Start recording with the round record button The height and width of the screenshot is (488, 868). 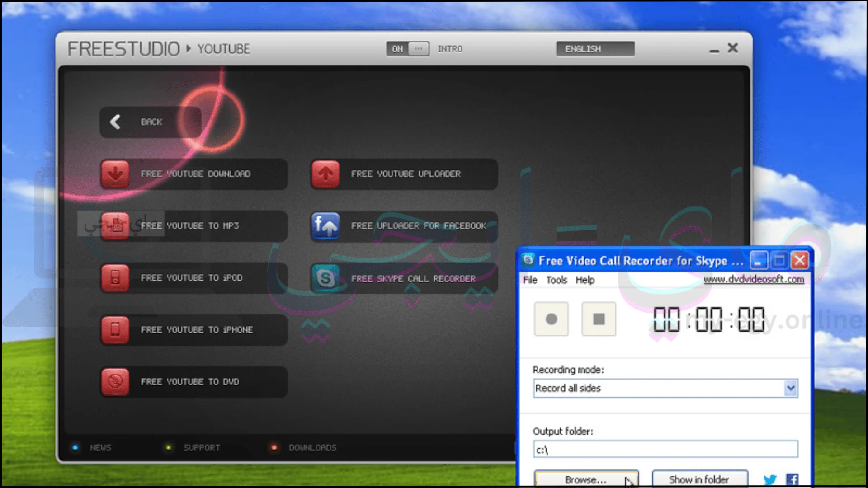551,319
